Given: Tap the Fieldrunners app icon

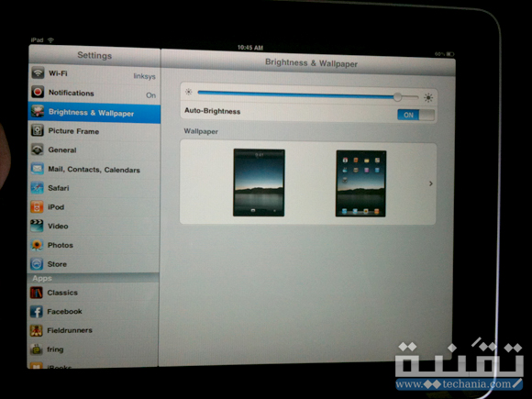Looking at the screenshot, I should click(x=37, y=330).
